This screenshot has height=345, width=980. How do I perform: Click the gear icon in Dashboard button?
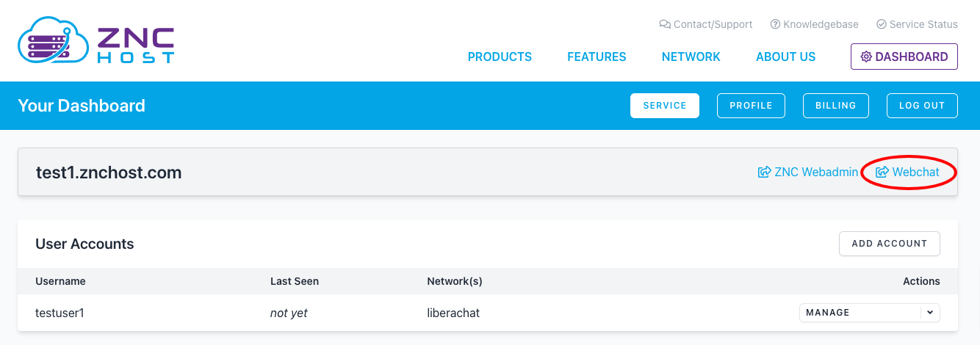[866, 57]
